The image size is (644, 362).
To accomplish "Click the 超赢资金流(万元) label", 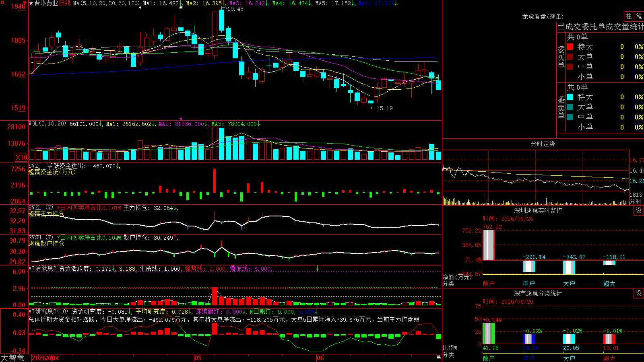I will click(52, 172).
